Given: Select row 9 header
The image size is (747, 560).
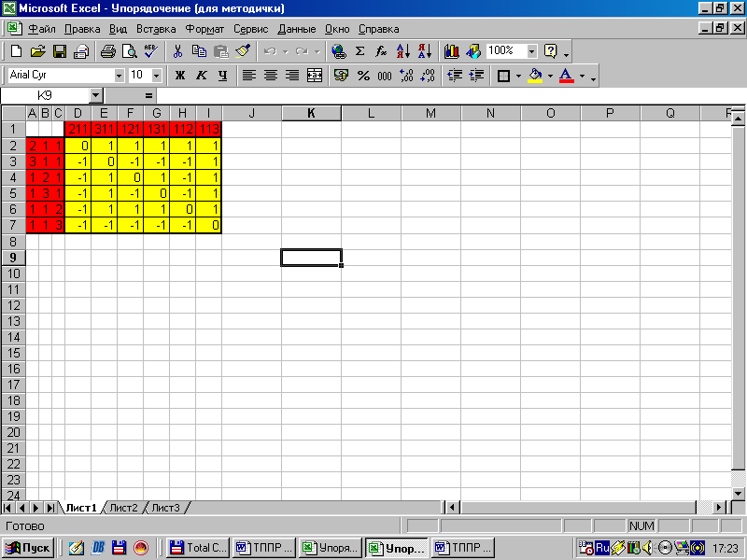Looking at the screenshot, I should 13,258.
